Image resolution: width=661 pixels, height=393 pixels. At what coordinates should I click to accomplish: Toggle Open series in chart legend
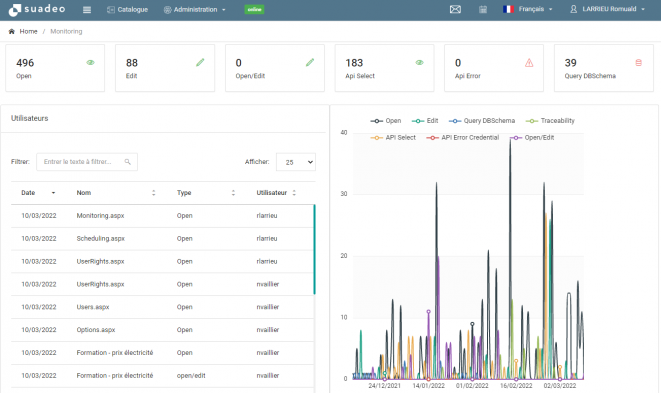click(x=386, y=121)
